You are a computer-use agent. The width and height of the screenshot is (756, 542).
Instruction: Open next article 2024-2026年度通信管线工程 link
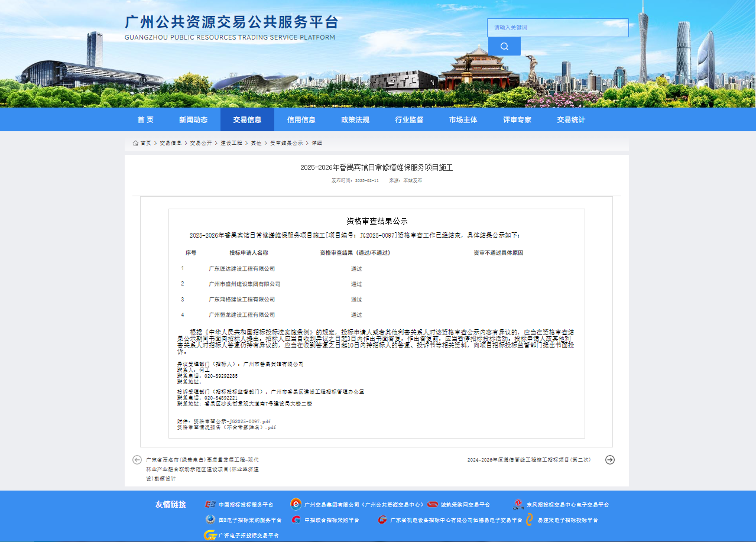(529, 460)
